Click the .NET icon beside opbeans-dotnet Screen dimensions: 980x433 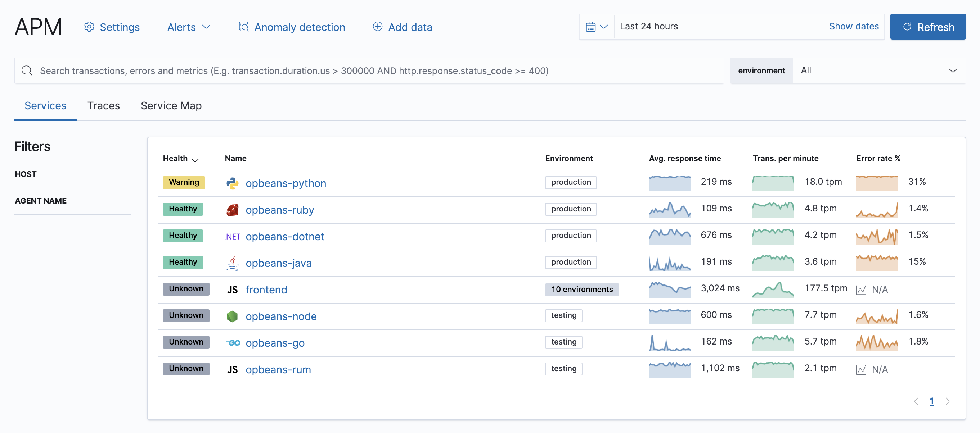pos(232,236)
